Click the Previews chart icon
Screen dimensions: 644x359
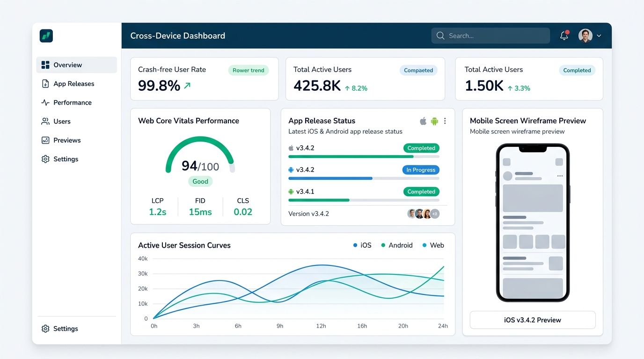coord(45,140)
